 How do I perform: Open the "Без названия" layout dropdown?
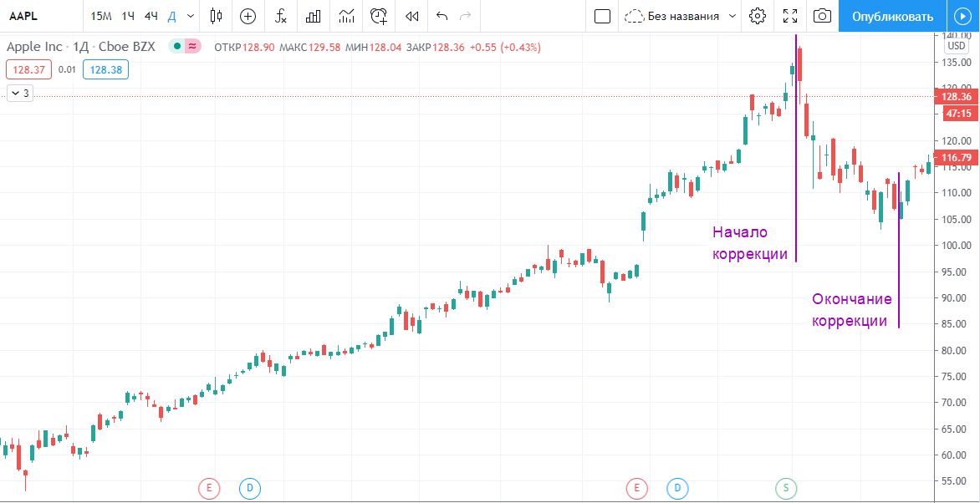[x=681, y=16]
